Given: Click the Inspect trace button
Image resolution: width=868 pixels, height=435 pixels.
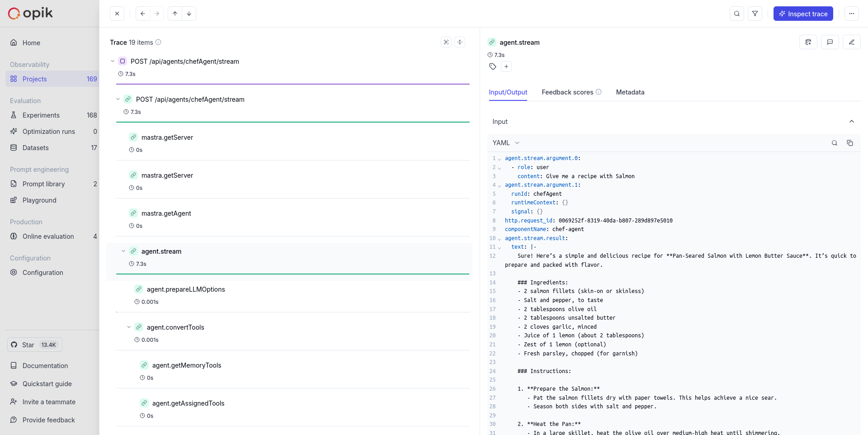Looking at the screenshot, I should 803,14.
